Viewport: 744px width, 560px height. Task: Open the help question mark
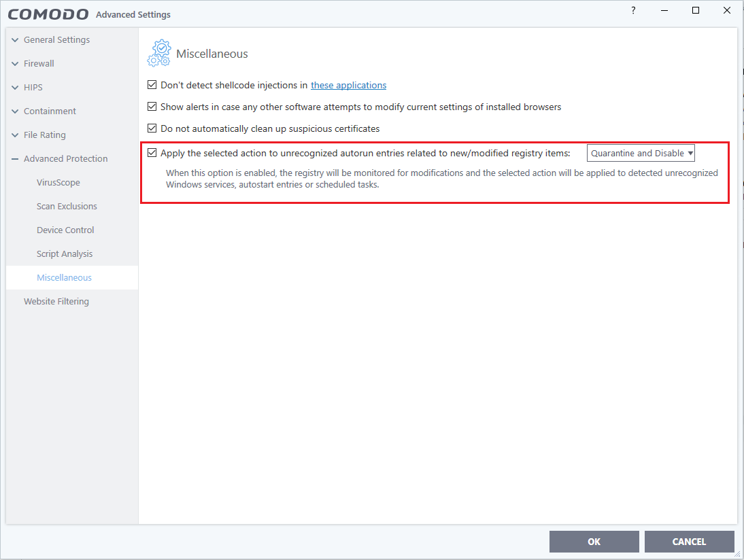[633, 10]
